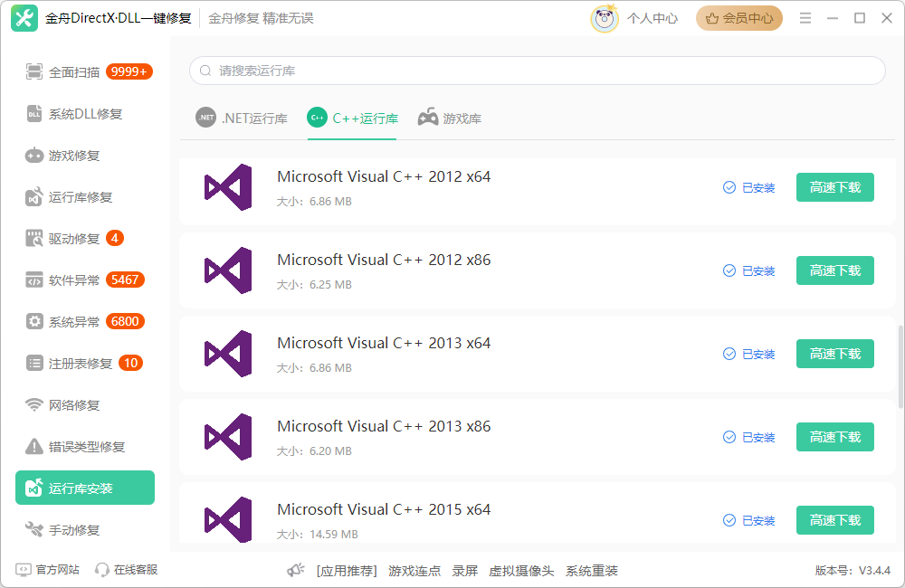Open network repair Wi-Fi icon
Screen dimensions: 905x588
34,405
